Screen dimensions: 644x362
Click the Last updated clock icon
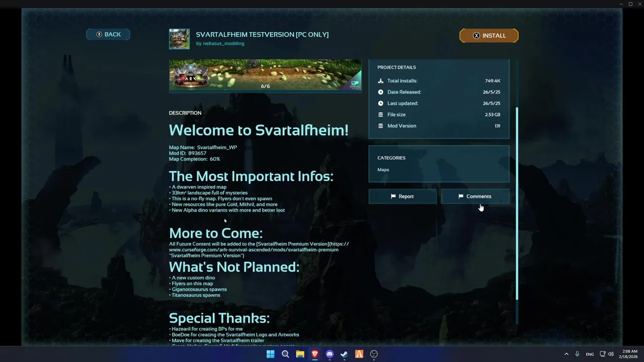click(x=380, y=104)
